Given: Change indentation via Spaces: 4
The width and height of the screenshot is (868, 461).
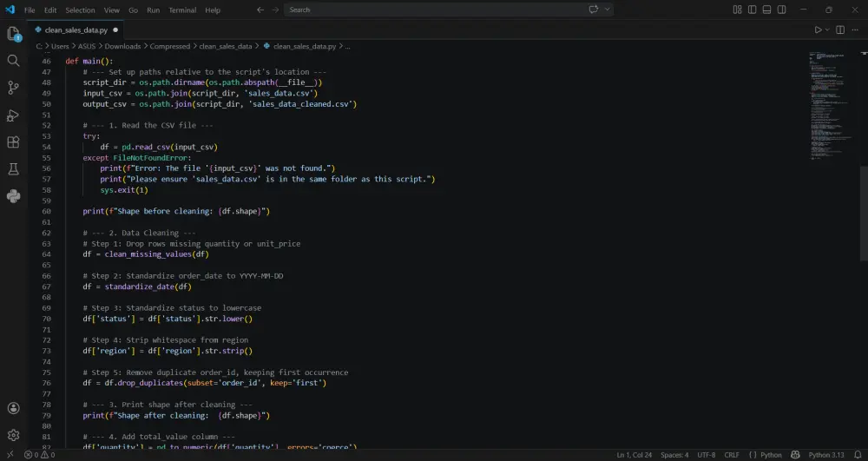Looking at the screenshot, I should pos(674,455).
